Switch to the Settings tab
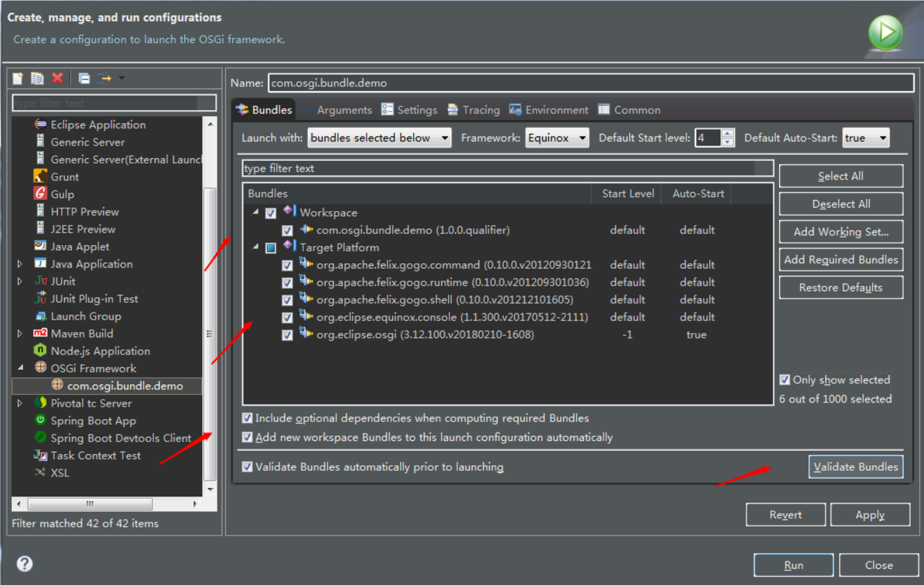924x585 pixels. [410, 110]
